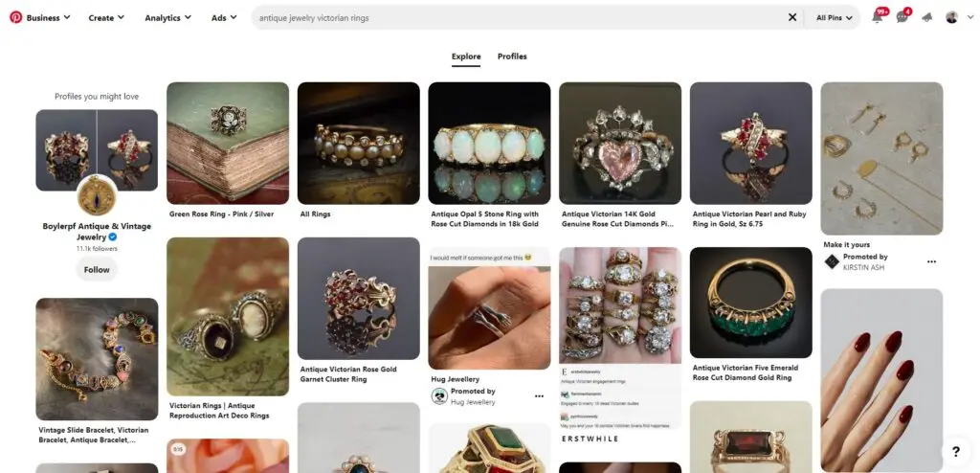Open the profile avatar in header
This screenshot has width=980, height=473.
click(x=951, y=17)
